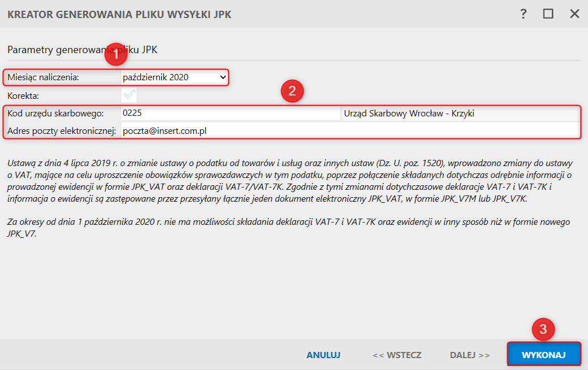The width and height of the screenshot is (588, 370).
Task: Open the Miesiąc naliczenia month dropdown
Action: [174, 77]
